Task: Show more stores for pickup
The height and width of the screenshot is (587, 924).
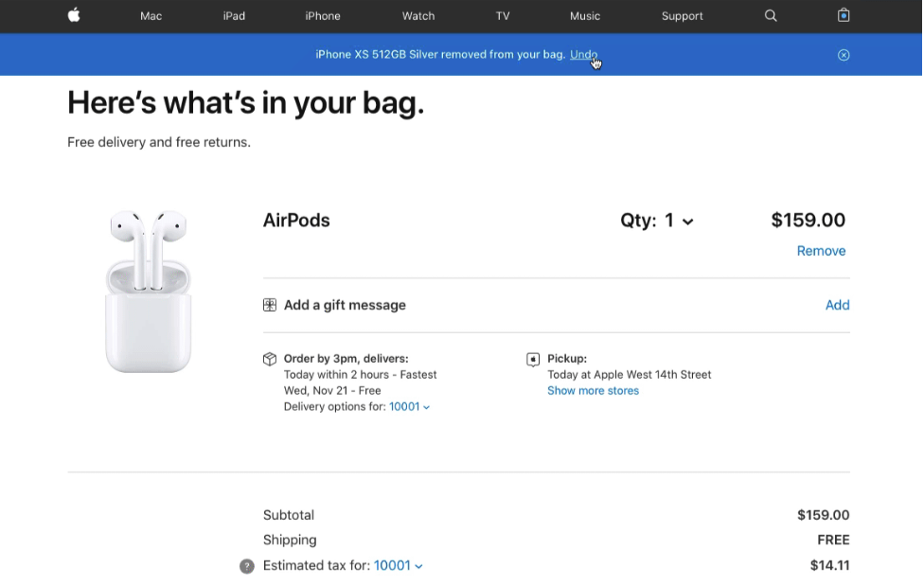Action: (x=593, y=391)
